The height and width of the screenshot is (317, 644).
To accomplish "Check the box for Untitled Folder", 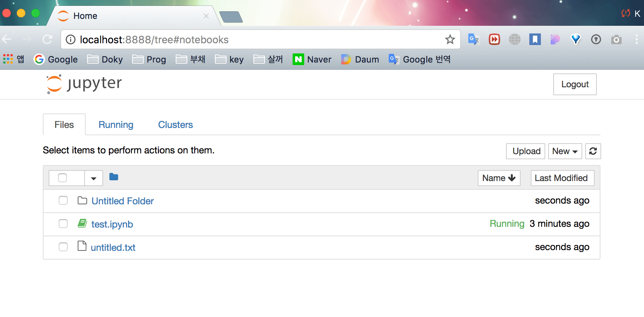I will pyautogui.click(x=63, y=200).
